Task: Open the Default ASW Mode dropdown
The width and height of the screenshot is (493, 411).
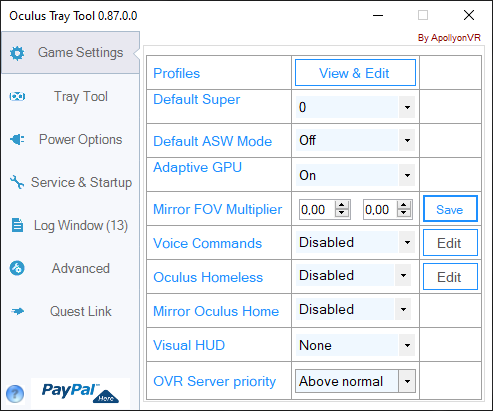Action: coord(355,140)
